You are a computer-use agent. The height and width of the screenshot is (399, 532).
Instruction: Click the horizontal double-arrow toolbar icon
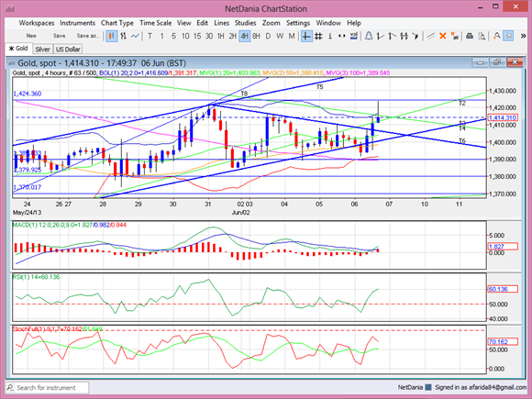342,36
